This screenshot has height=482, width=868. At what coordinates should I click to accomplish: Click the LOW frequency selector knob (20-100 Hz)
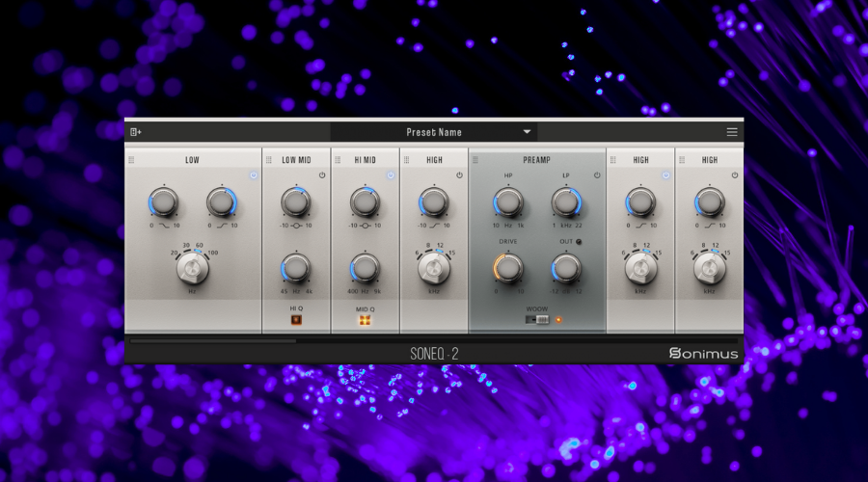192,269
